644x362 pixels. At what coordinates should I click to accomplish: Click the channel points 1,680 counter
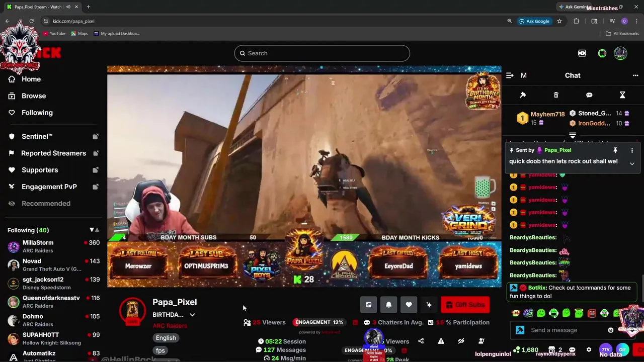(526, 349)
